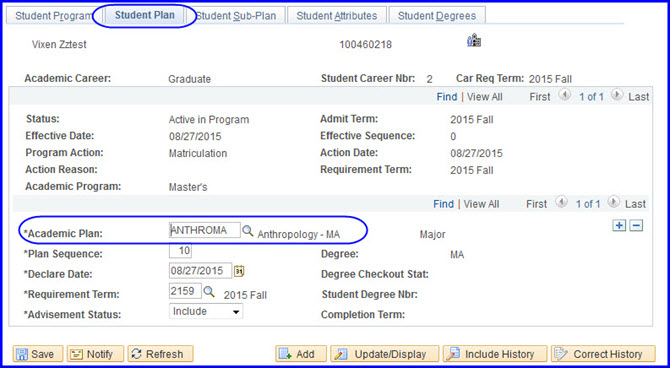This screenshot has height=368, width=670.
Task: Click the 'Master's' academic program value
Action: coord(188,188)
